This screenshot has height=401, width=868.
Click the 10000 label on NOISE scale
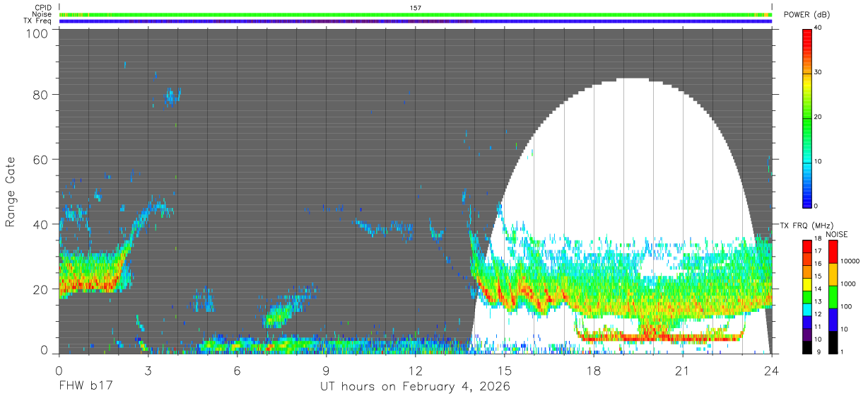tap(849, 262)
